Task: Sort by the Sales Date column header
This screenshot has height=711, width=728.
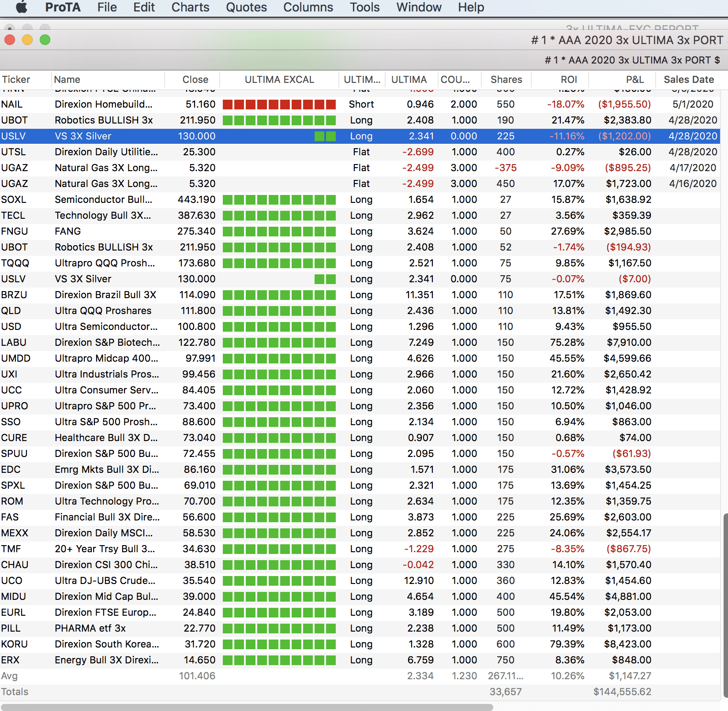Action: click(x=689, y=79)
